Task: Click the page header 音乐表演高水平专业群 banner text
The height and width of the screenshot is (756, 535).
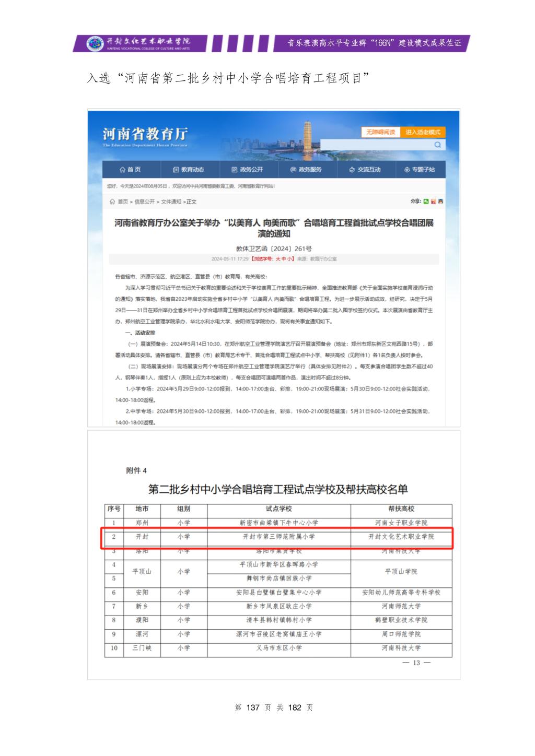Action: (x=375, y=43)
